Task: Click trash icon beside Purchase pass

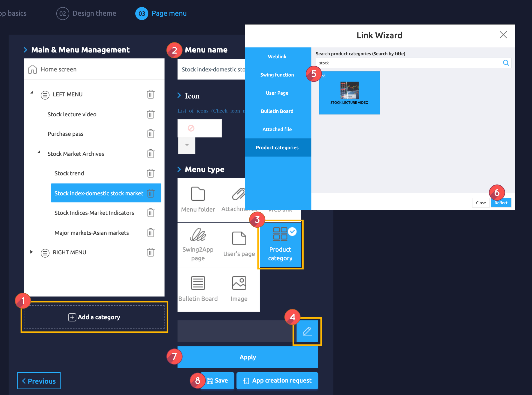Action: (150, 134)
